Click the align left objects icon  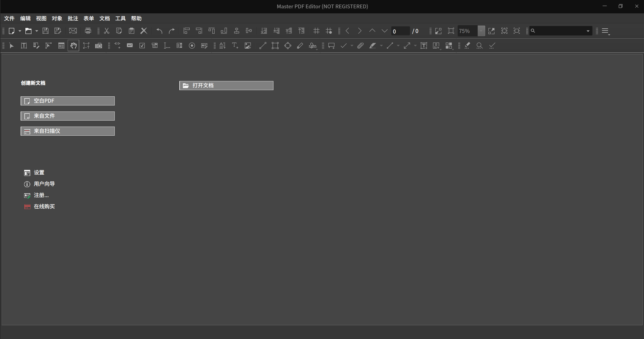[186, 31]
